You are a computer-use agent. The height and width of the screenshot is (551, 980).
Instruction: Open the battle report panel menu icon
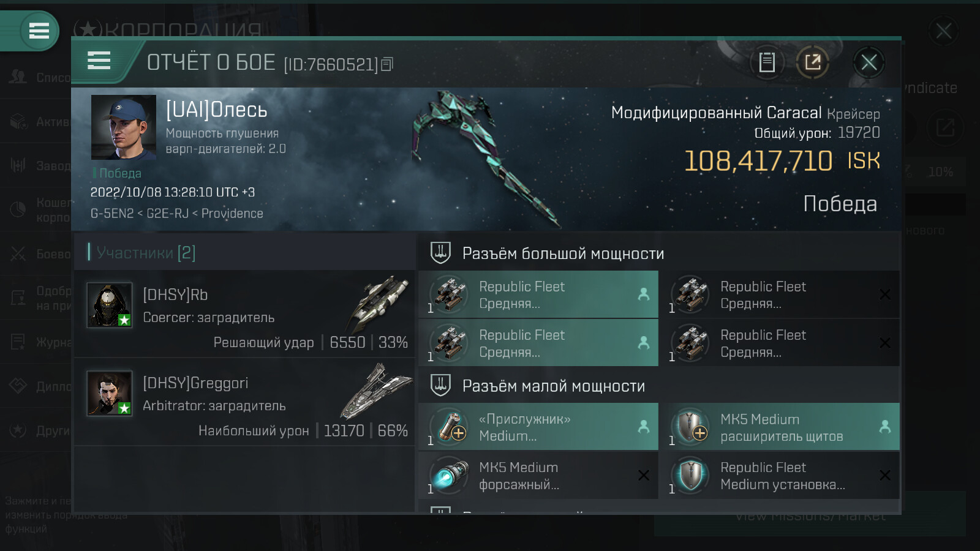coord(99,61)
